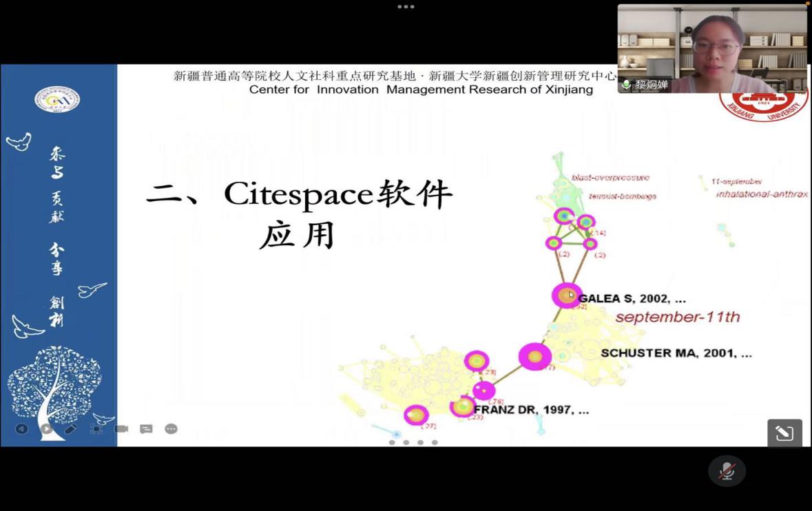Select the third page indicator dot
Viewport: 812px width, 511px height.
coord(421,442)
